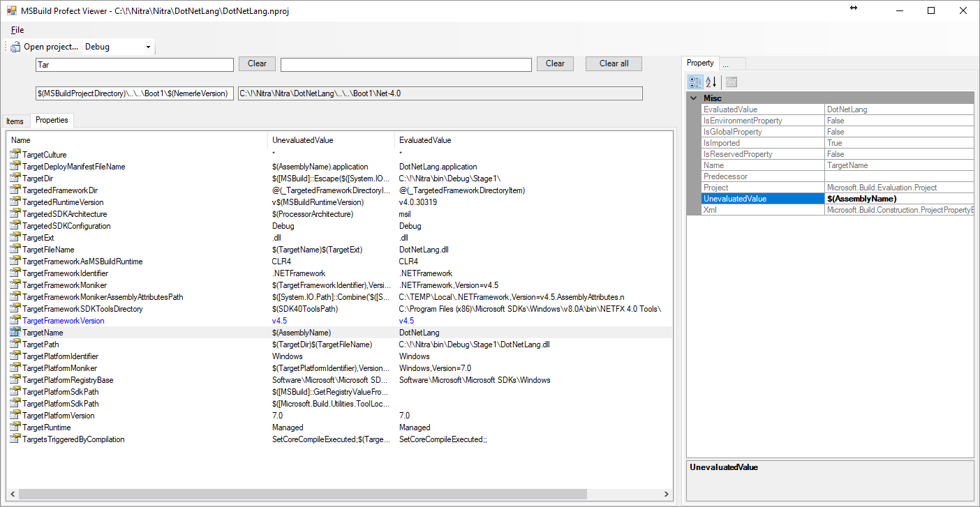Click the v4.0.30319 evaluated value cell
This screenshot has width=980, height=507.
[418, 202]
